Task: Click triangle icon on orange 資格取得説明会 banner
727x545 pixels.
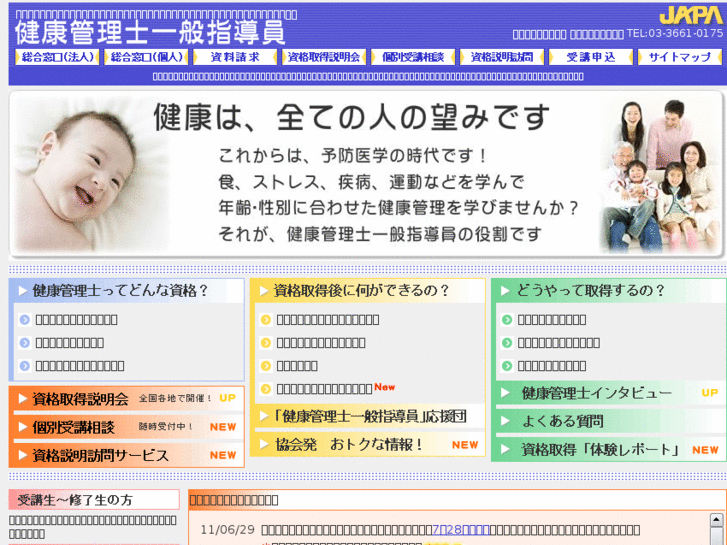Action: 22,399
